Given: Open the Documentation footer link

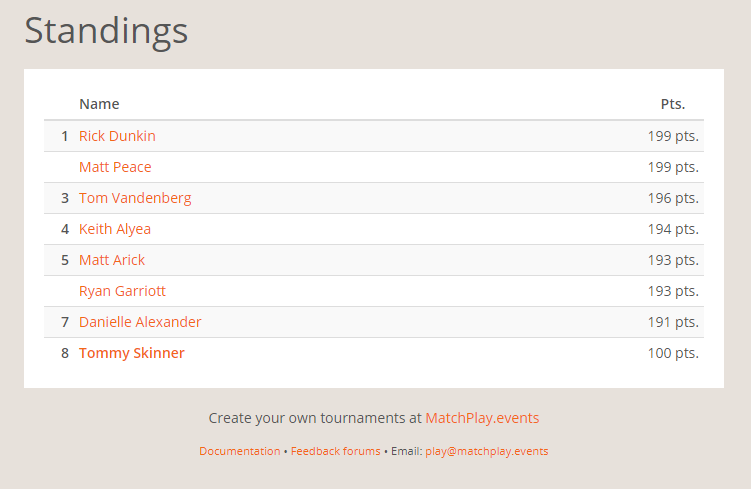Looking at the screenshot, I should [x=240, y=451].
